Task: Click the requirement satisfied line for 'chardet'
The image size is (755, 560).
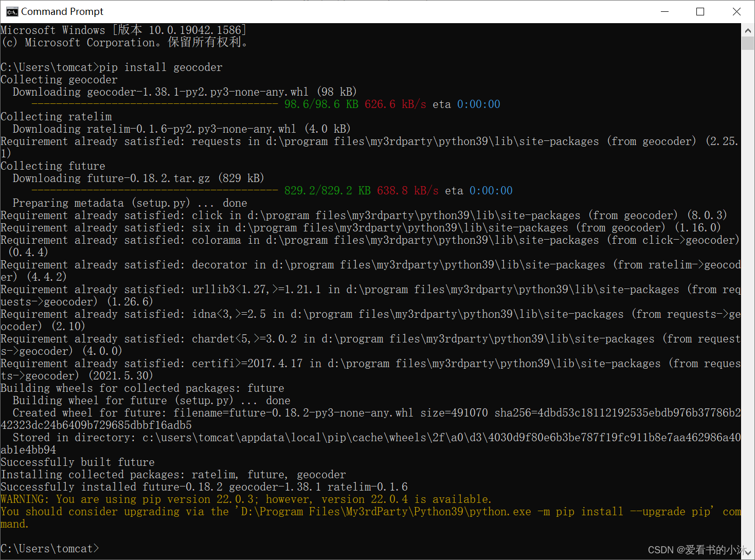Action: pos(370,345)
